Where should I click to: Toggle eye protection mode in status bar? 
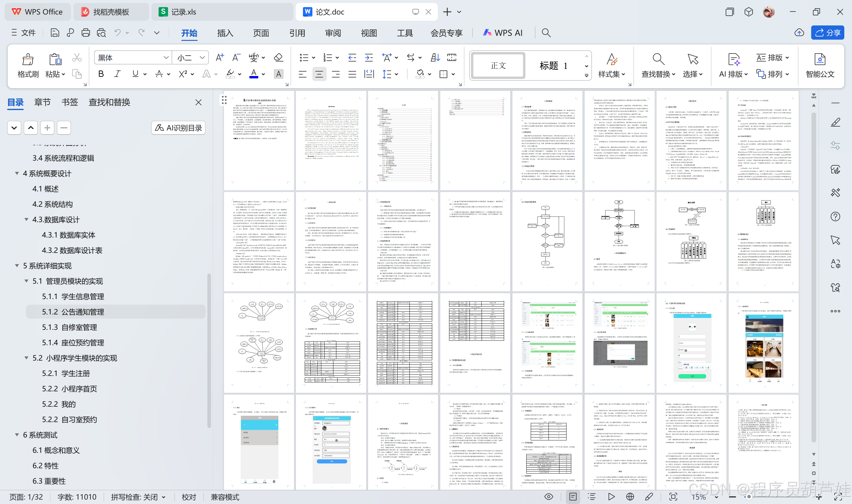(x=549, y=497)
